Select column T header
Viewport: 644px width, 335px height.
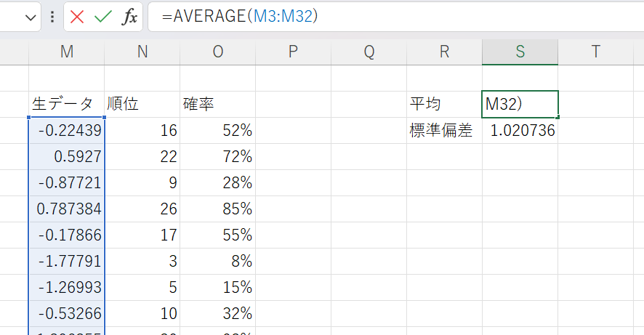595,52
